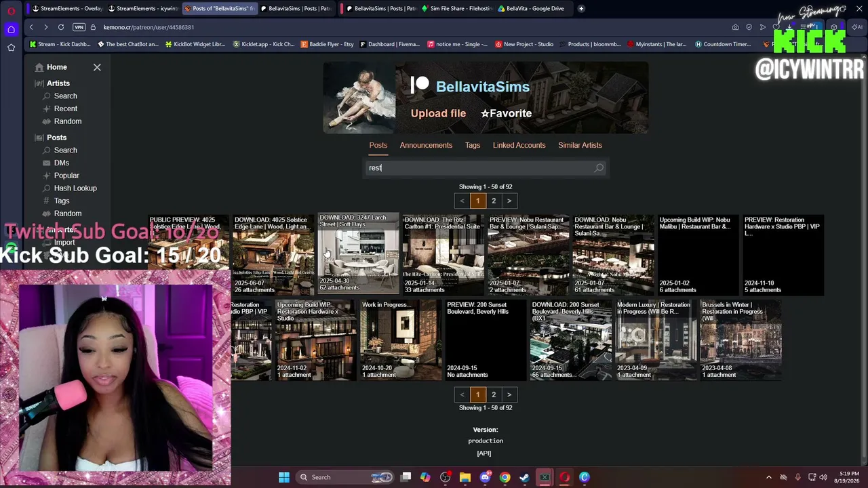
Task: Switch to the first StreamElements Overlay browser tab
Action: (66, 8)
